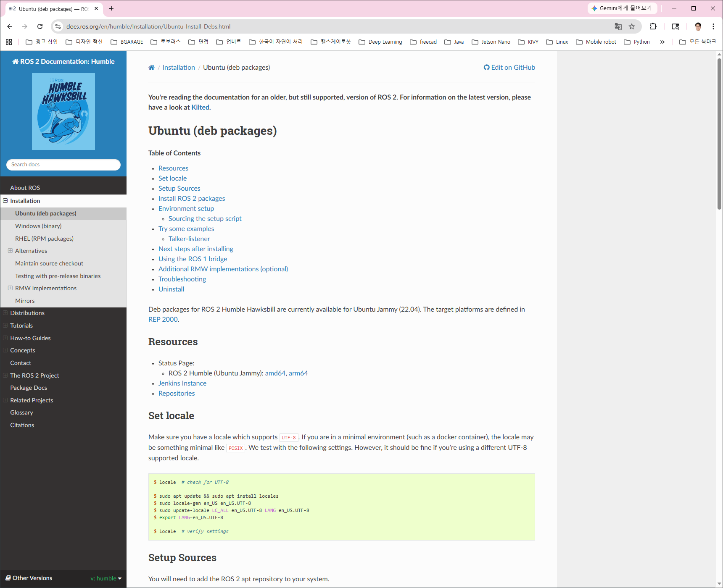Open the Chrome profile avatar

[698, 26]
